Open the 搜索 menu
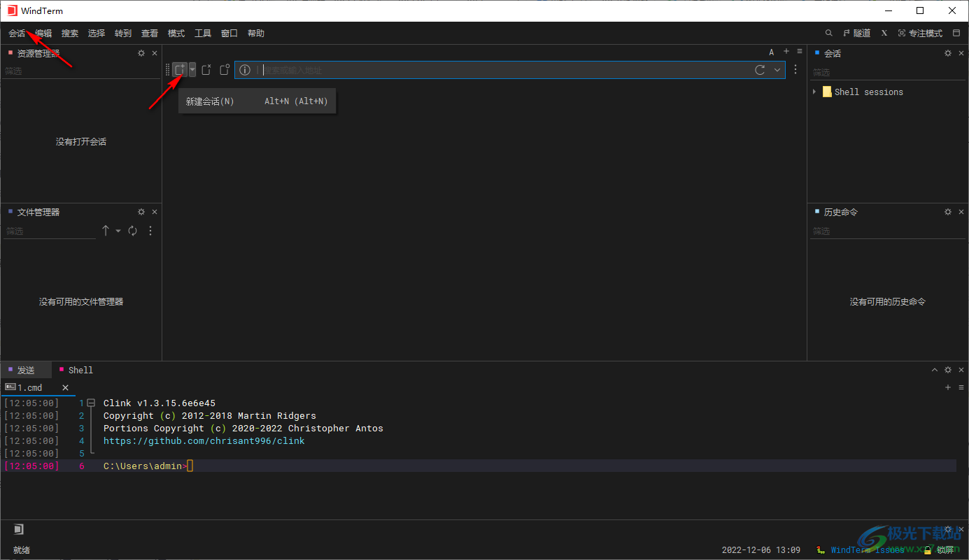Viewport: 969px width, 560px height. point(70,34)
